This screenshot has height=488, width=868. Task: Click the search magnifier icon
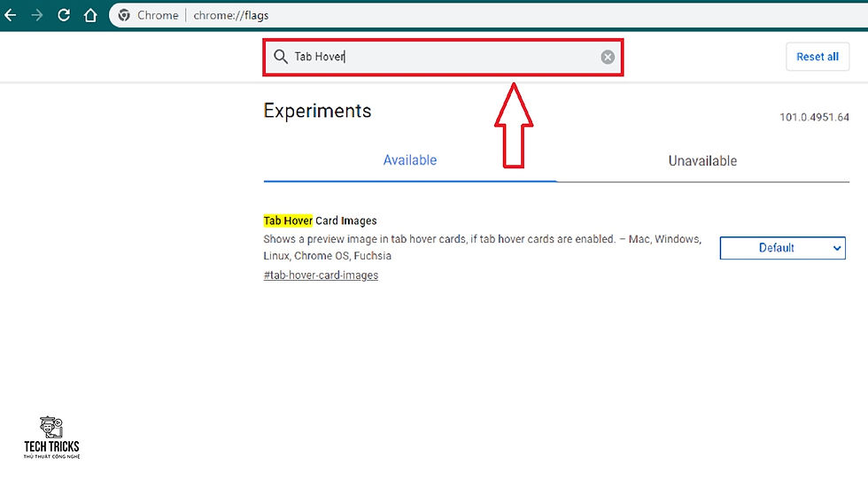coord(281,57)
